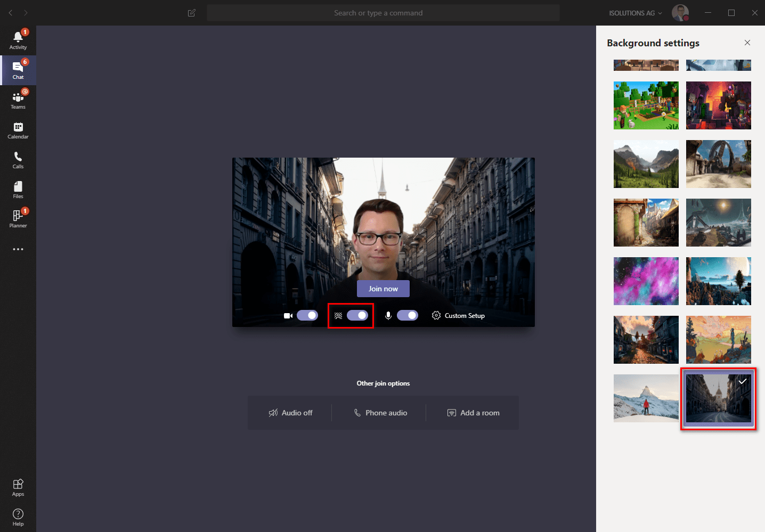Open the ISOLUTIONS AG organization dropdown
Viewport: 765px width, 532px height.
pyautogui.click(x=635, y=13)
